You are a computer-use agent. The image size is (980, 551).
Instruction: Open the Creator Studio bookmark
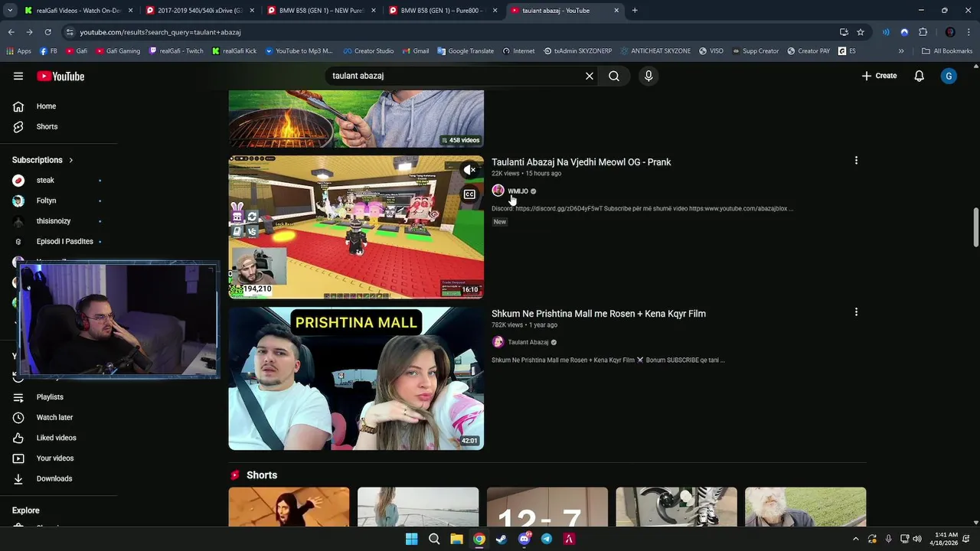(x=368, y=51)
